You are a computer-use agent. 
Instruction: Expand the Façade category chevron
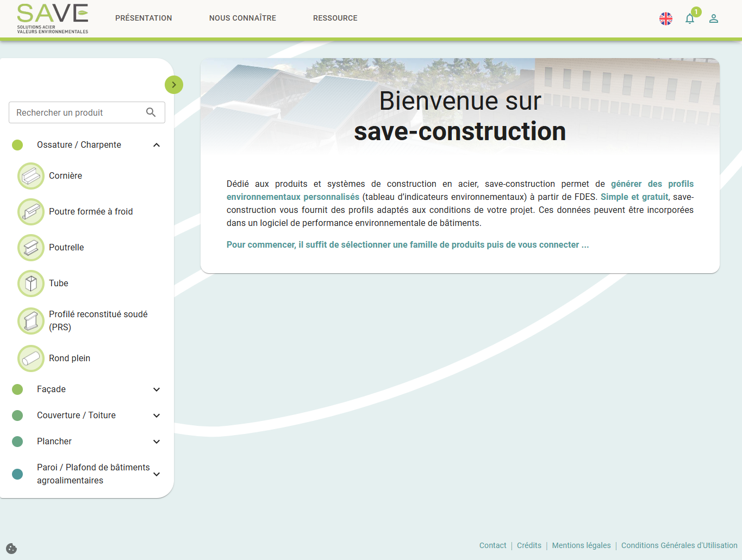click(x=157, y=389)
